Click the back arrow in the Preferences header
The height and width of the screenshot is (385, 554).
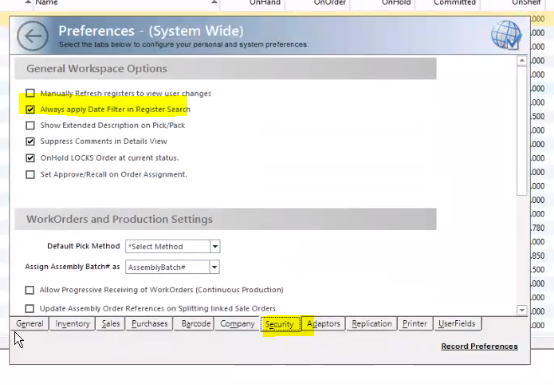click(33, 36)
